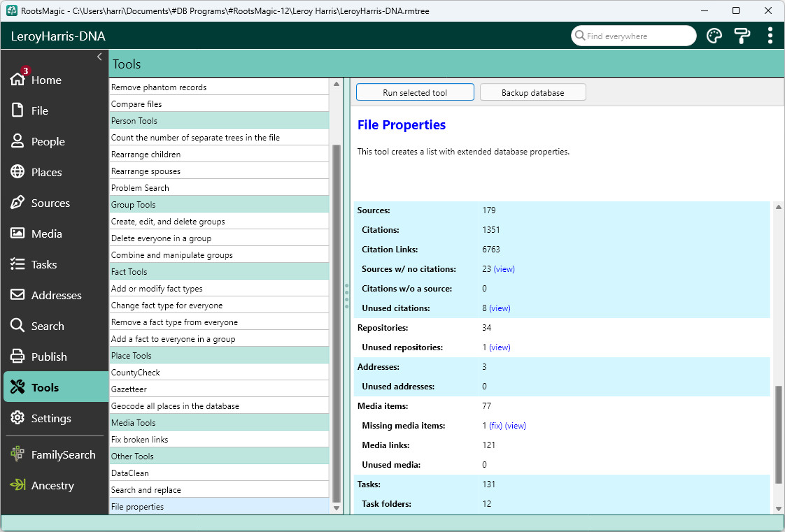
Task: Open the Sources pen icon
Action: click(x=17, y=203)
